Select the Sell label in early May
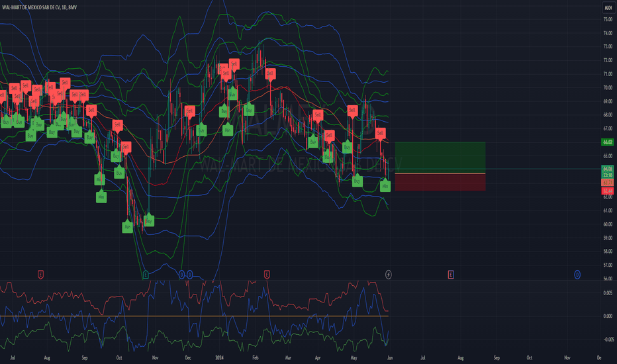Screen dimensions: 617x364 [x=352, y=111]
